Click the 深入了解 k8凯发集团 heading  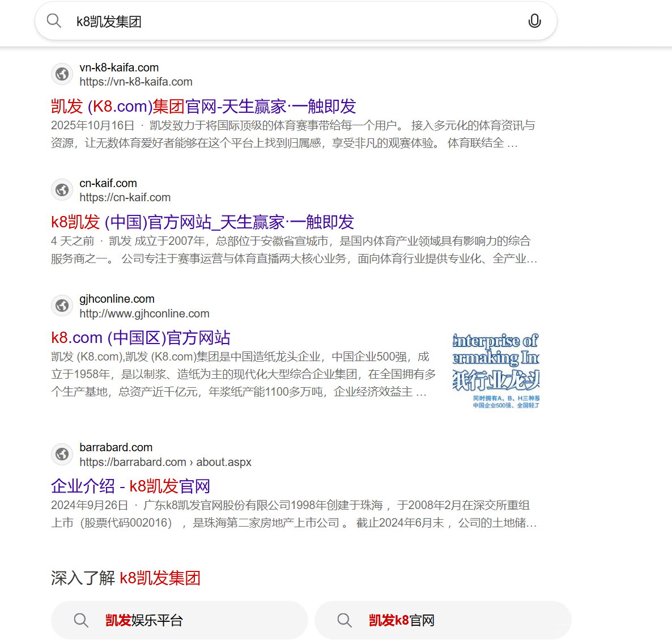(126, 578)
